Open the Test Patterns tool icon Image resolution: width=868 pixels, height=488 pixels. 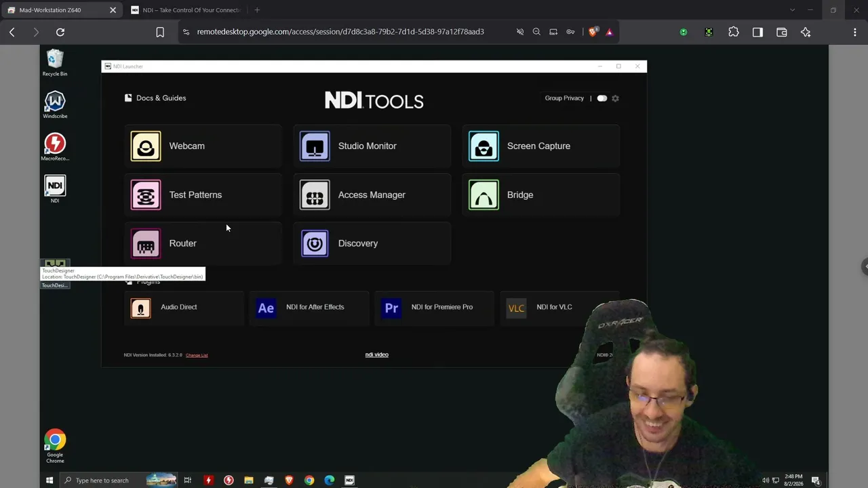(146, 195)
